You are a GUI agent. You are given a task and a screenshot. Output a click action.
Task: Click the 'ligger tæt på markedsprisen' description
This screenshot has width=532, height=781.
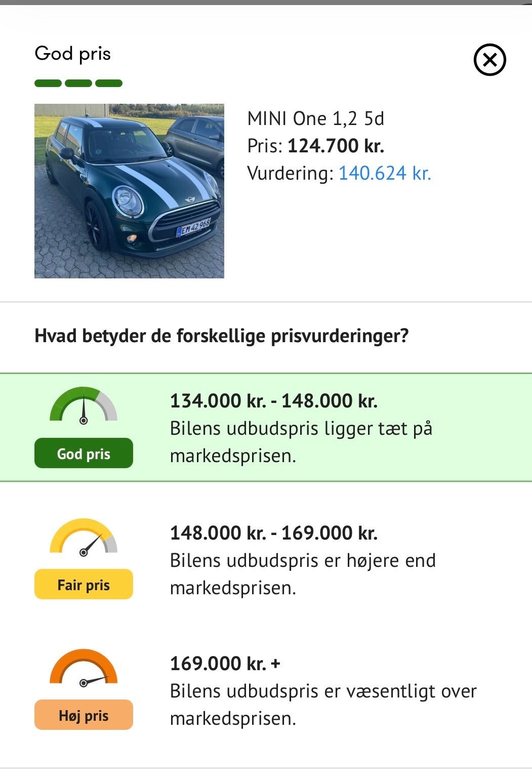coord(301,442)
